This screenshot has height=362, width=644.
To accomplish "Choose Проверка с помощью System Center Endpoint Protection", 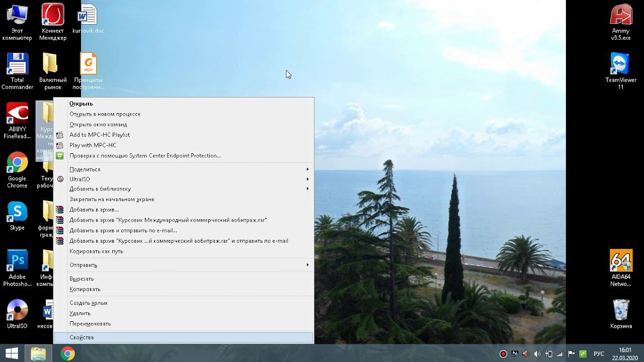I will (x=184, y=155).
